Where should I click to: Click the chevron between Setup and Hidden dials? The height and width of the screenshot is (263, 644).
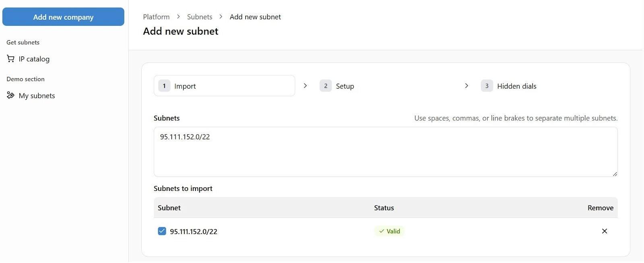466,86
